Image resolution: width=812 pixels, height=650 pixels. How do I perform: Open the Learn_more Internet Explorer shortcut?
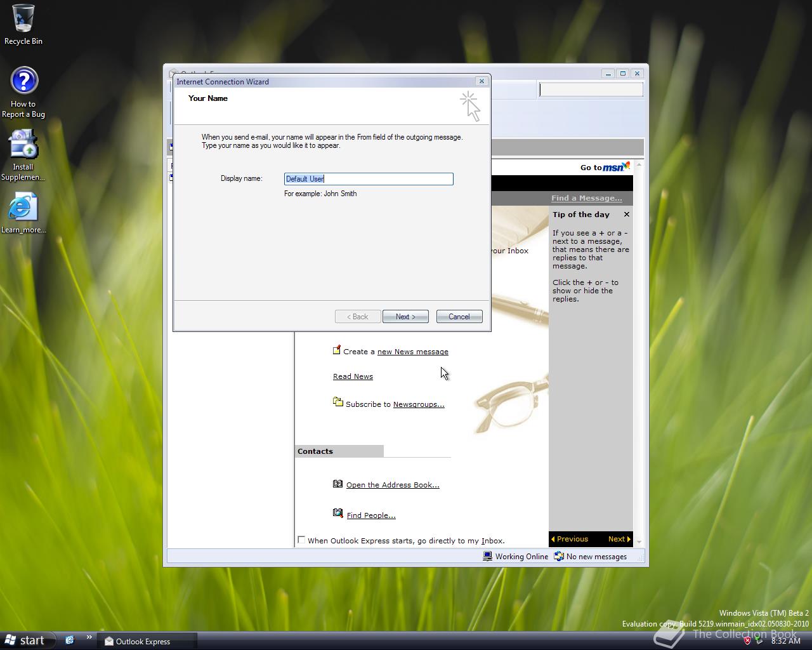pyautogui.click(x=23, y=213)
